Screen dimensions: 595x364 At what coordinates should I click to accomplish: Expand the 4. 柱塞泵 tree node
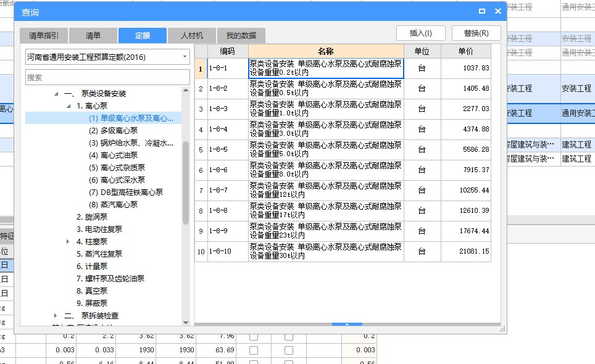pos(68,241)
